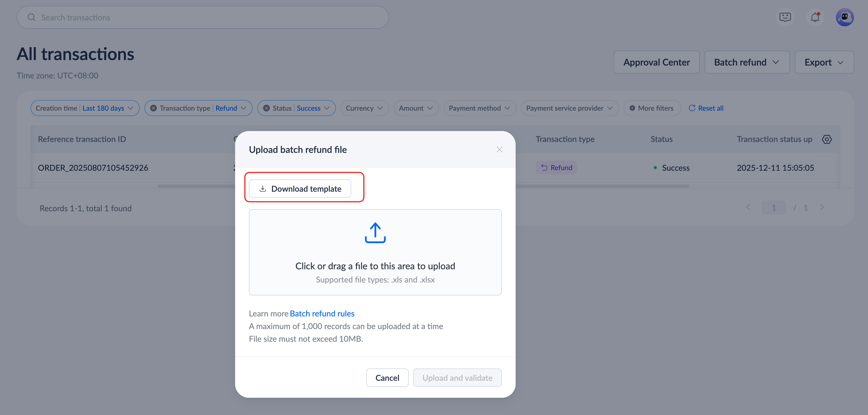This screenshot has height=415, width=868.
Task: Reset all transaction filters
Action: coord(706,108)
